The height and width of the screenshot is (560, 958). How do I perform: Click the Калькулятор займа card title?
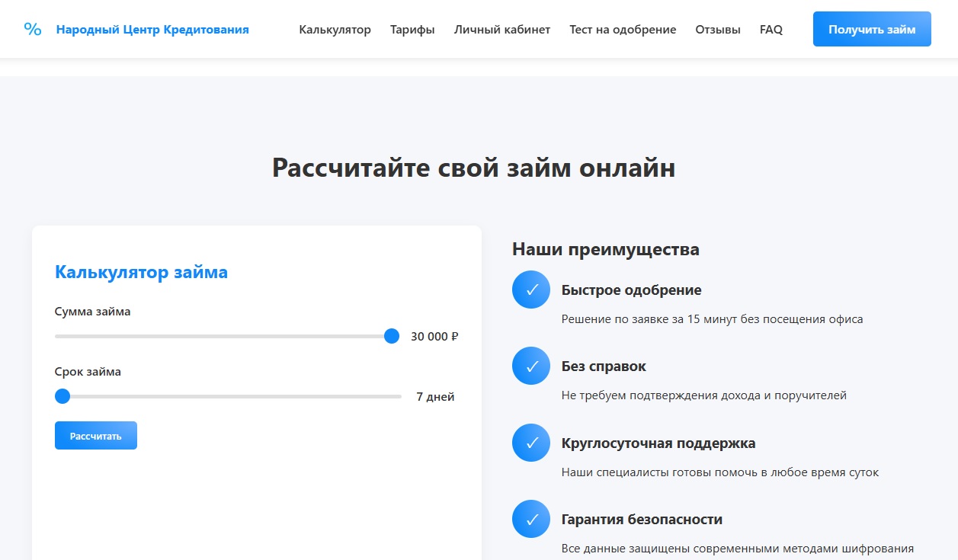[141, 272]
